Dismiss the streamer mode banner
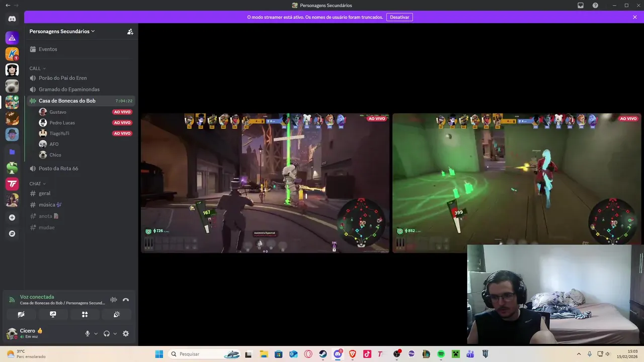The image size is (644, 362). coord(635,17)
